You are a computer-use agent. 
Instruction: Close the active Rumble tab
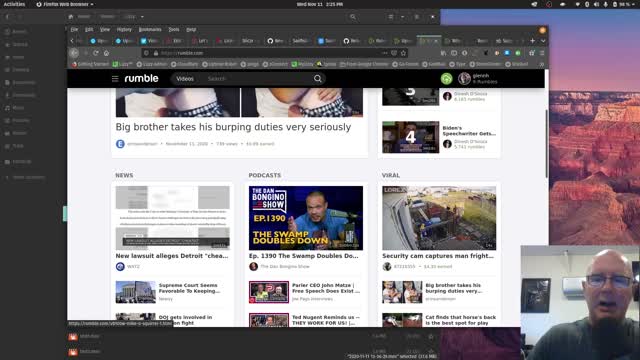point(436,41)
